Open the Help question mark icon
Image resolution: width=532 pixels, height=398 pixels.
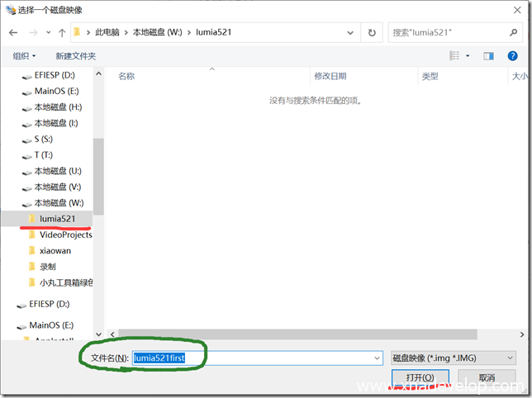coord(514,56)
